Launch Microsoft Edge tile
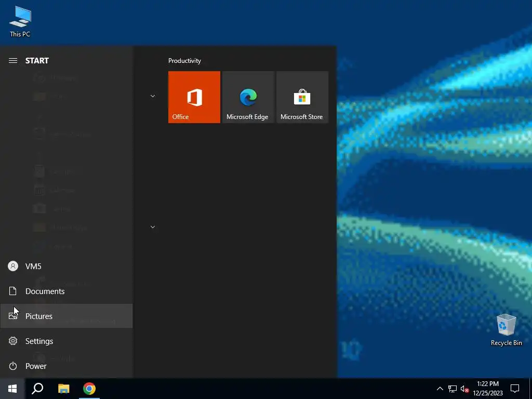This screenshot has height=399, width=532. 248,97
